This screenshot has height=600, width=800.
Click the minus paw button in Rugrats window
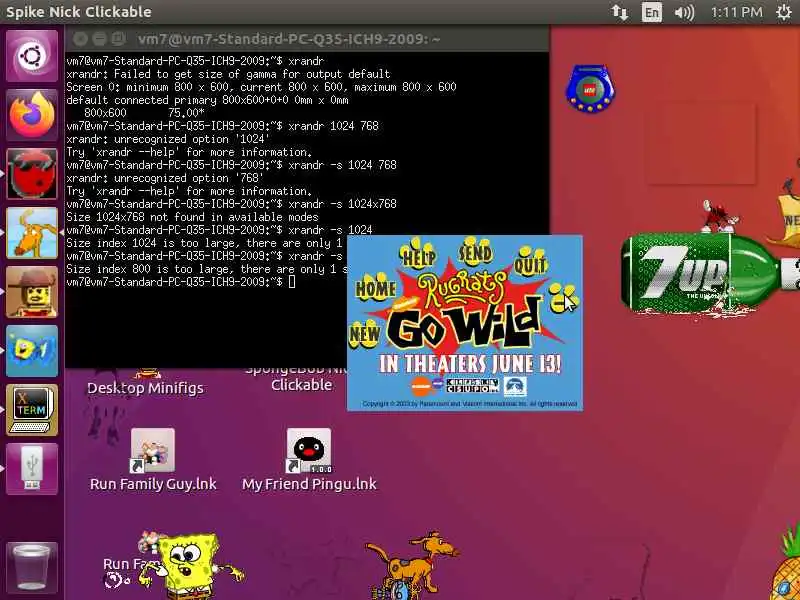pyautogui.click(x=562, y=297)
